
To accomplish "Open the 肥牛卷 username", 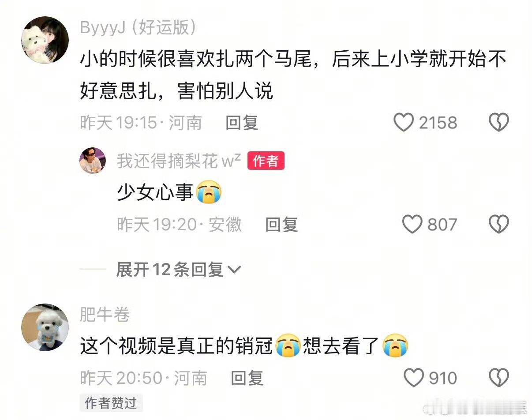I will [x=105, y=315].
